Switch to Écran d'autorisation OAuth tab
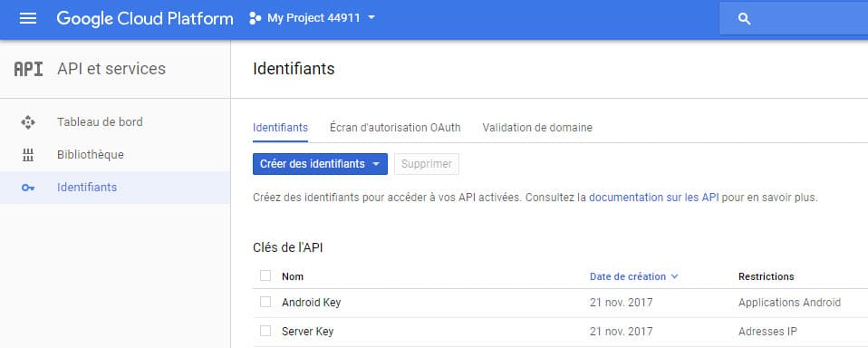 coord(395,127)
